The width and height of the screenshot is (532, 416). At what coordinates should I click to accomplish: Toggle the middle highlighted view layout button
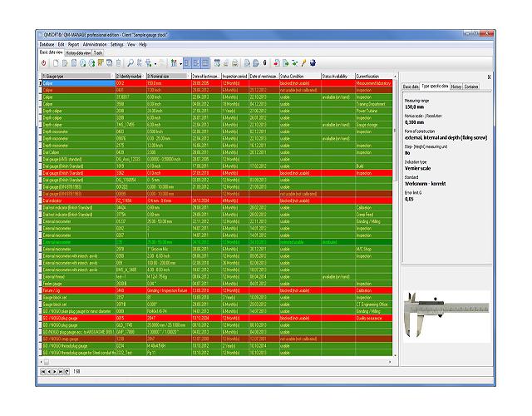[196, 63]
